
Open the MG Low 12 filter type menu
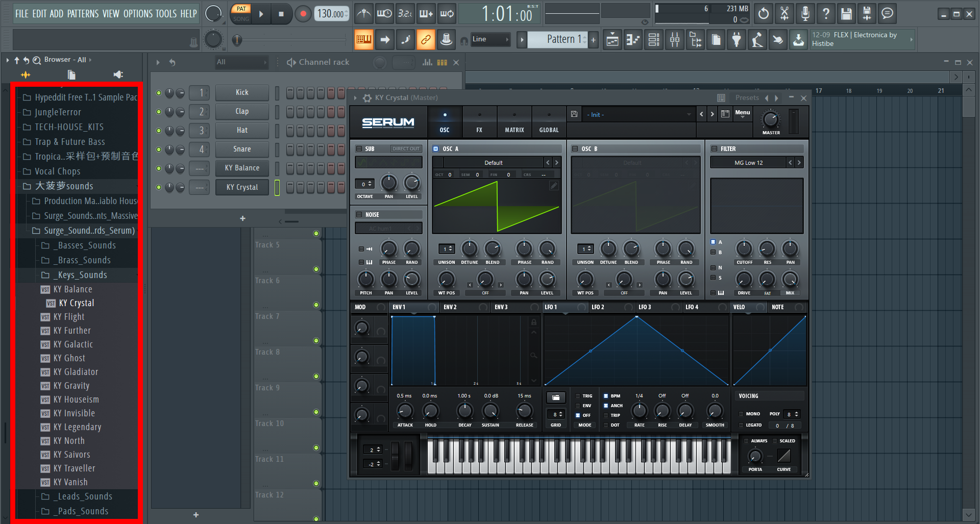pyautogui.click(x=748, y=163)
